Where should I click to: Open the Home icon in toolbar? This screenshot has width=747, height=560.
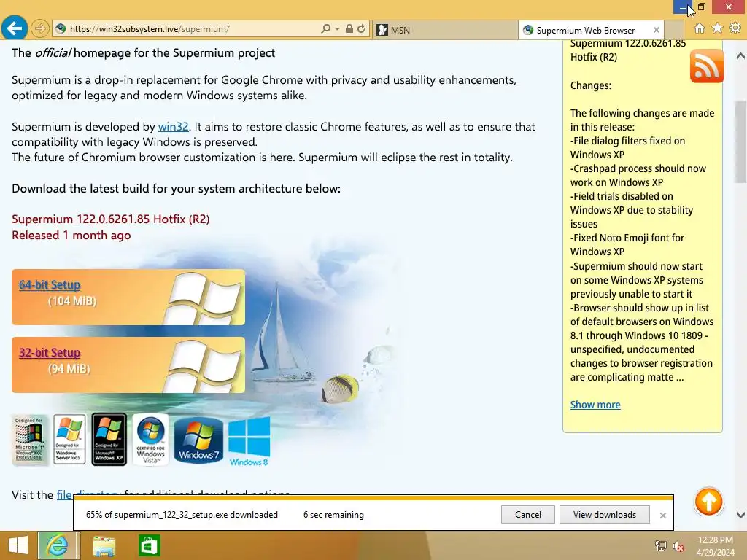[699, 28]
